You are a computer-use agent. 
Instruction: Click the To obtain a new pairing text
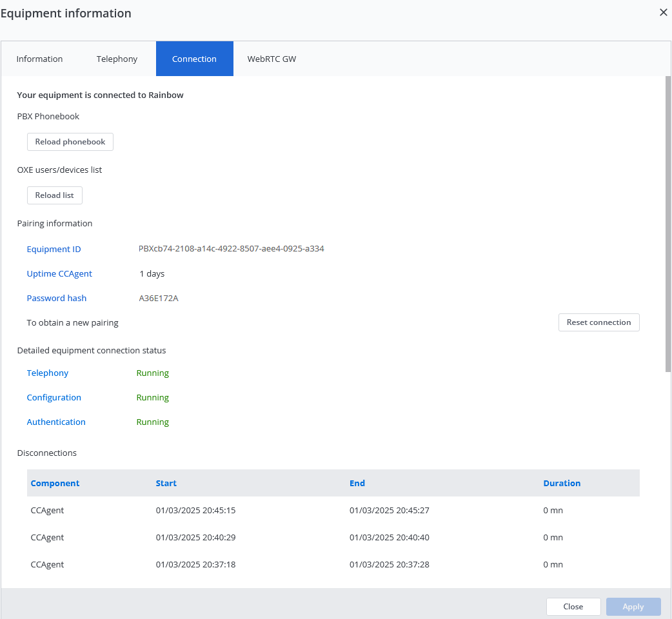[x=72, y=322]
